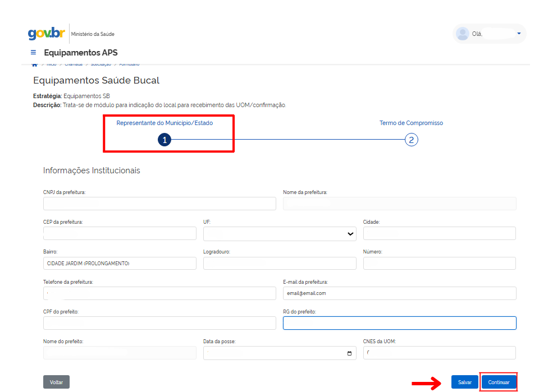Switch to Termo de Compromisso step

(x=411, y=123)
